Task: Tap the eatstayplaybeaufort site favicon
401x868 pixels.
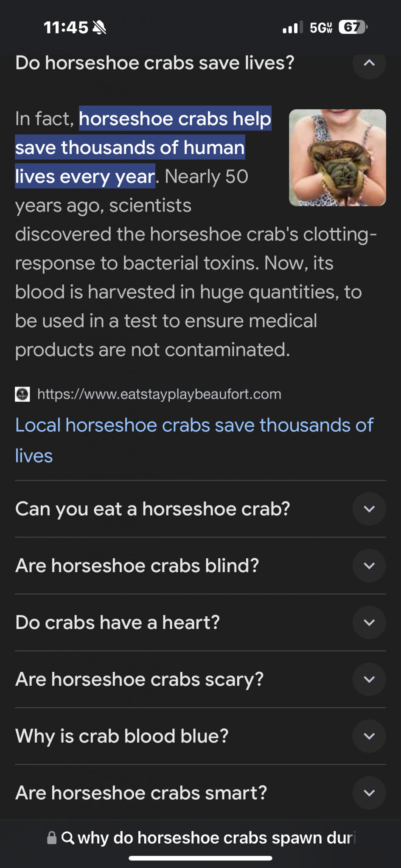Action: [22, 394]
